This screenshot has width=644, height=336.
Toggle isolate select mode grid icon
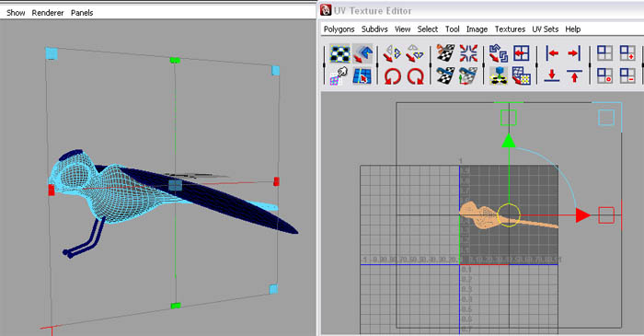pos(604,53)
